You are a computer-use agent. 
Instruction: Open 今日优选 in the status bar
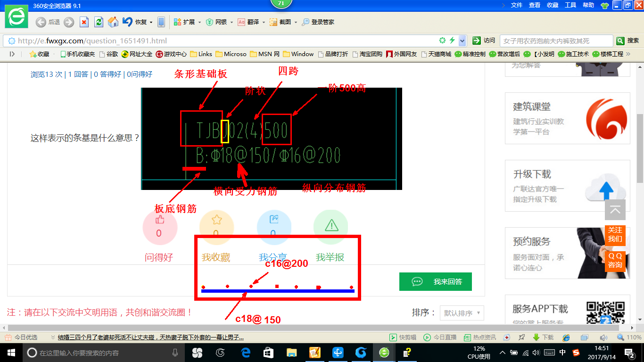[x=21, y=337]
